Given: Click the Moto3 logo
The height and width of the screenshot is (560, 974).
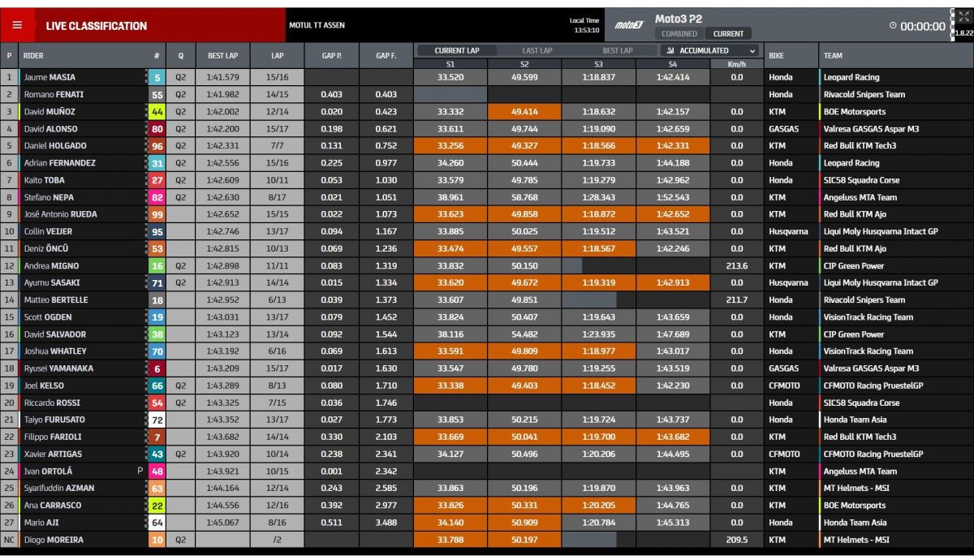Looking at the screenshot, I should coord(629,25).
